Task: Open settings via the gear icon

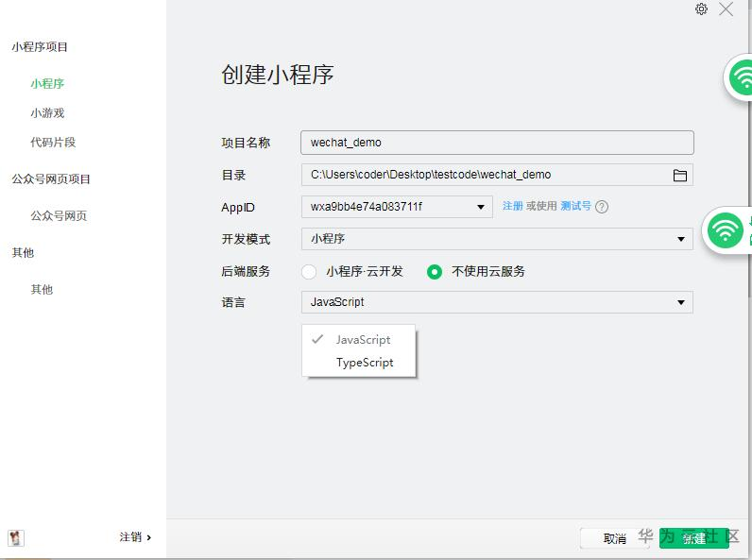Action: coord(701,9)
